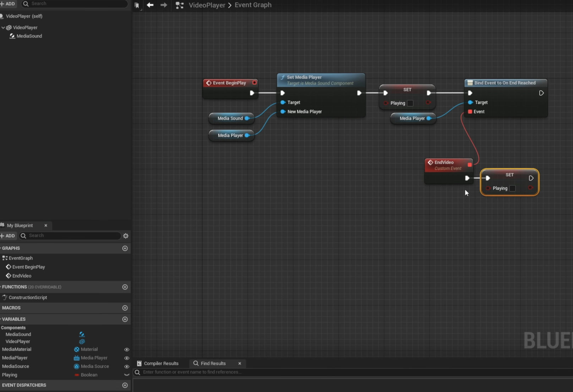Viewport: 573px width, 392px height.
Task: Click the back navigation arrow in graph toolbar
Action: pos(150,5)
